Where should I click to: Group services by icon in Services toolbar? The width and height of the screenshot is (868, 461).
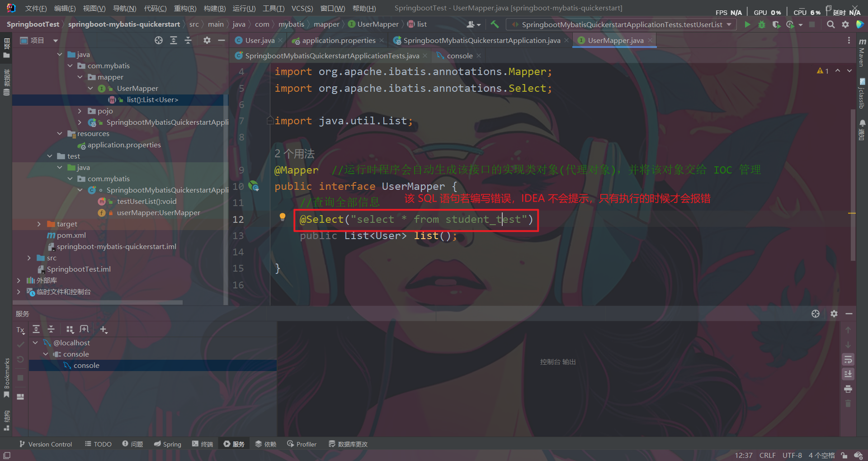point(70,329)
